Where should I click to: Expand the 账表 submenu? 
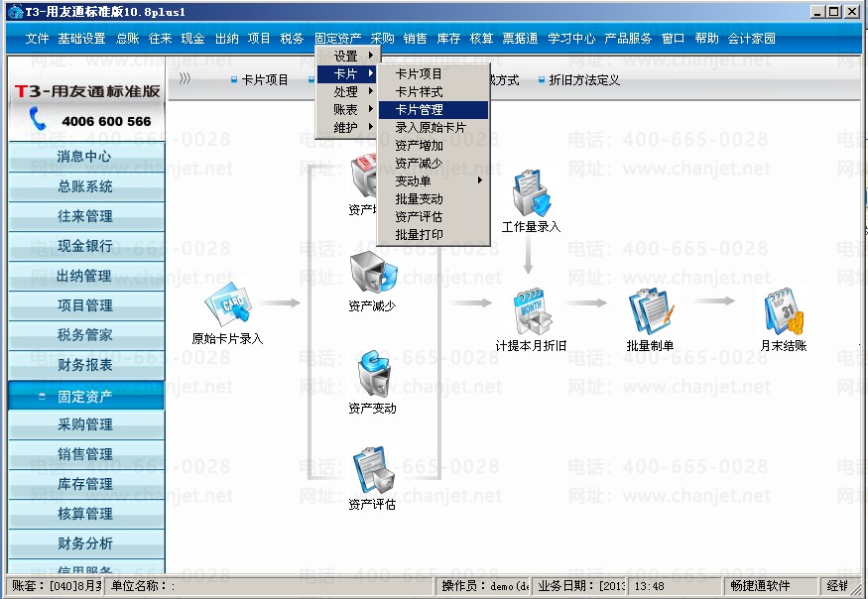pyautogui.click(x=347, y=110)
